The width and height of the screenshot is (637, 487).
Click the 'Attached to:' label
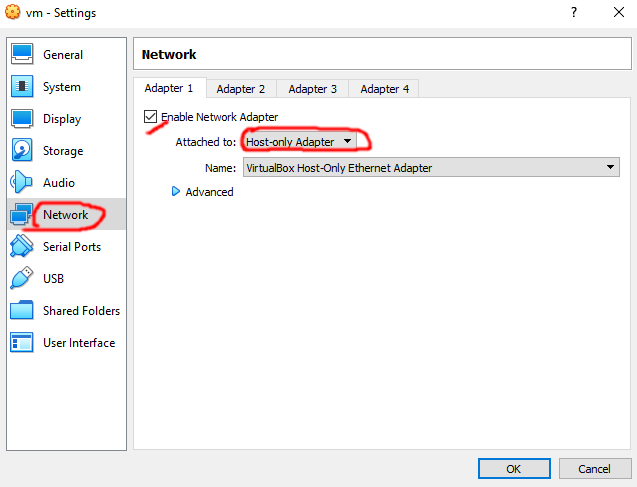click(x=206, y=142)
